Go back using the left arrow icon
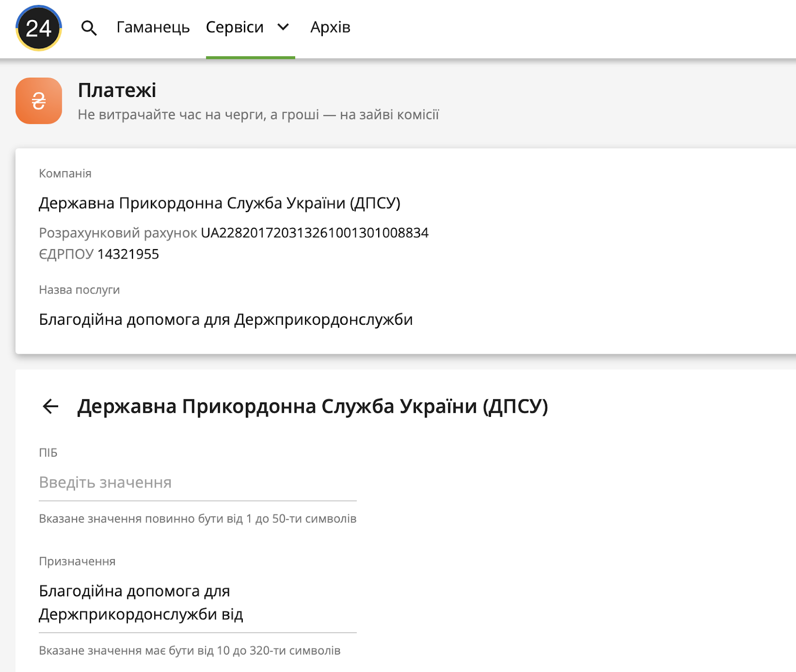Screen dimensions: 796x672 [51, 406]
